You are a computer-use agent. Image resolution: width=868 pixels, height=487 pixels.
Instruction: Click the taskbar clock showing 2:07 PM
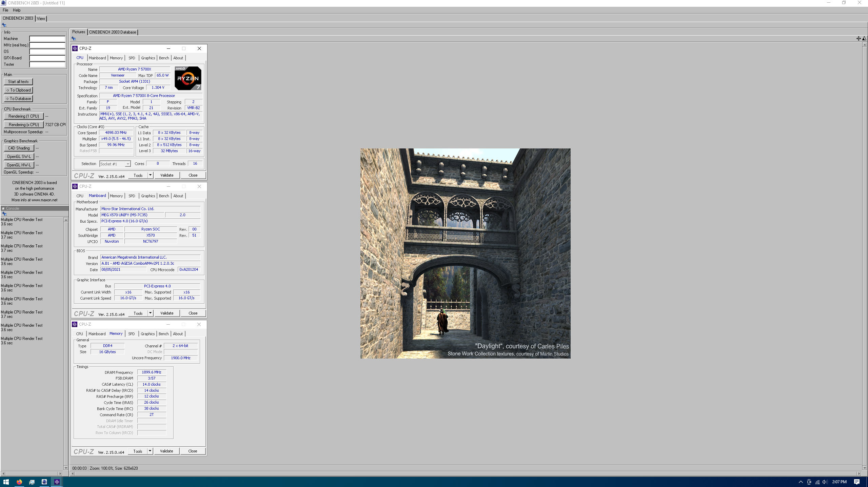(x=839, y=482)
